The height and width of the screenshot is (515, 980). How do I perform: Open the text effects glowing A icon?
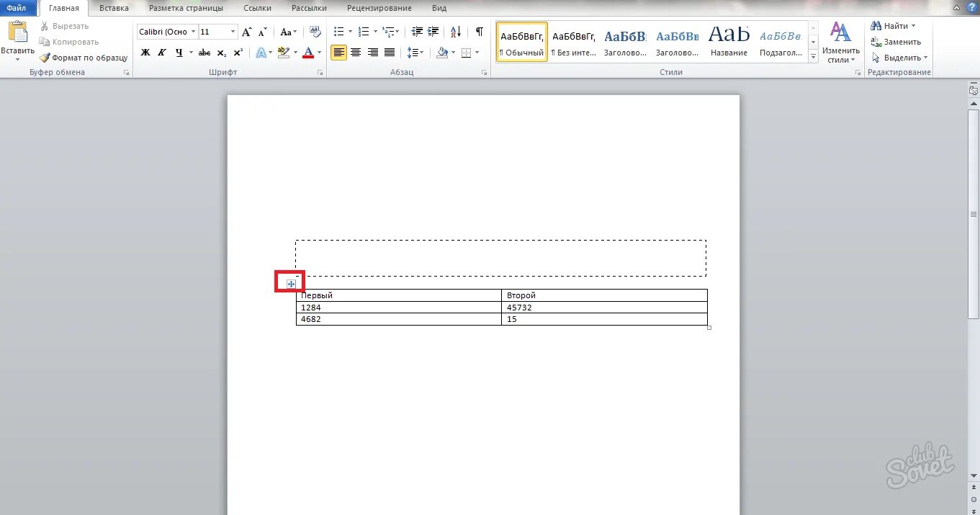point(261,53)
